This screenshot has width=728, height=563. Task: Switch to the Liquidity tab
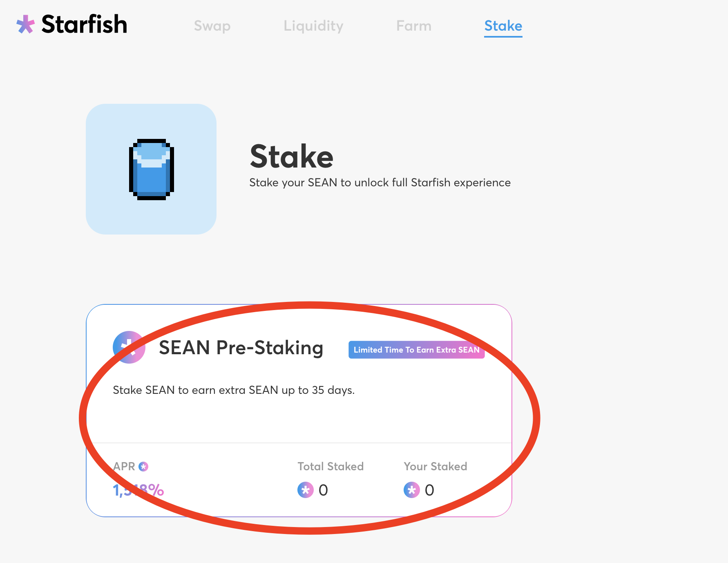tap(313, 26)
